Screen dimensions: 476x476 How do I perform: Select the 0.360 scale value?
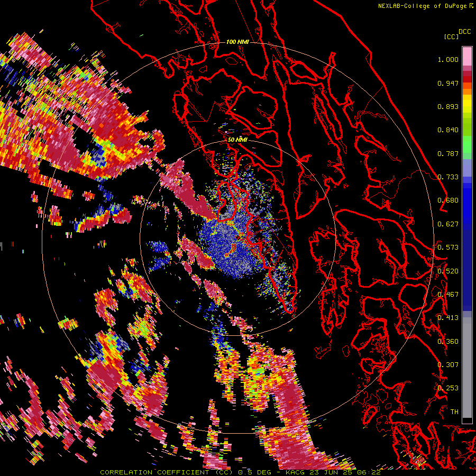click(448, 342)
